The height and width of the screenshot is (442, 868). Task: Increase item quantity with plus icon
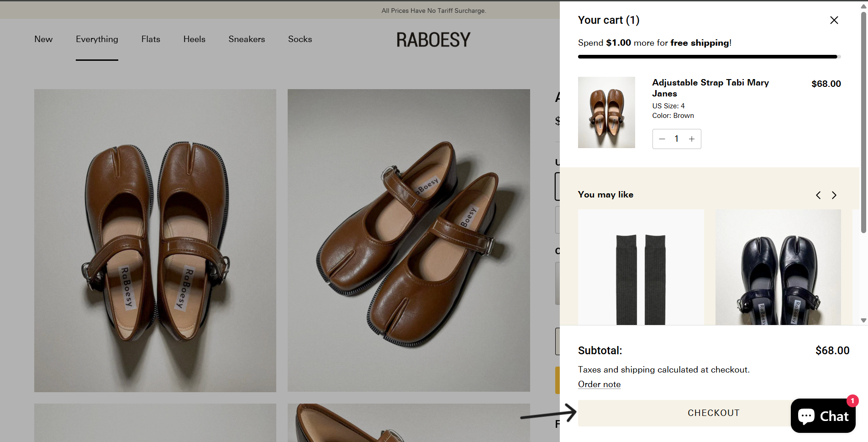coord(692,139)
